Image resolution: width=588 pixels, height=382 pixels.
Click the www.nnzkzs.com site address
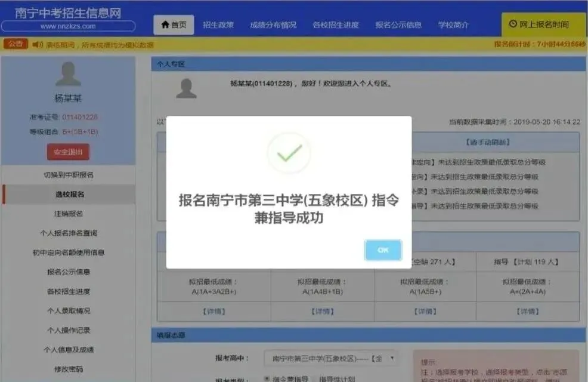[68, 26]
